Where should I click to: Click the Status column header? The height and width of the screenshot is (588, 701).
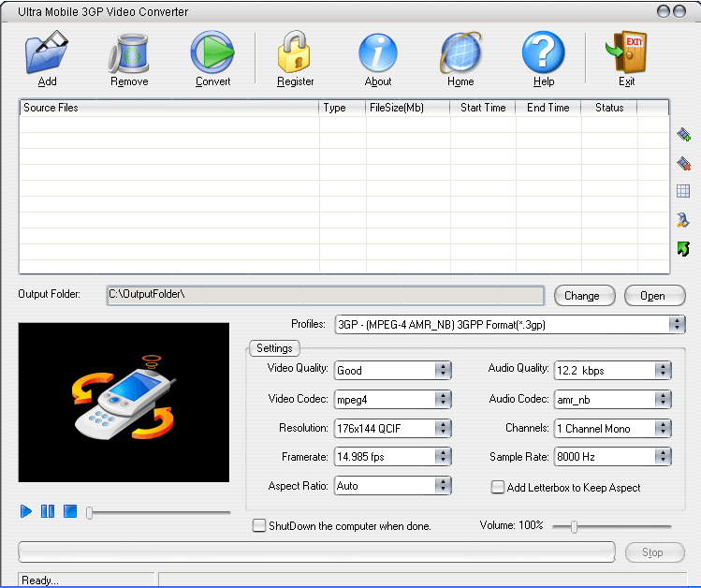[x=609, y=108]
